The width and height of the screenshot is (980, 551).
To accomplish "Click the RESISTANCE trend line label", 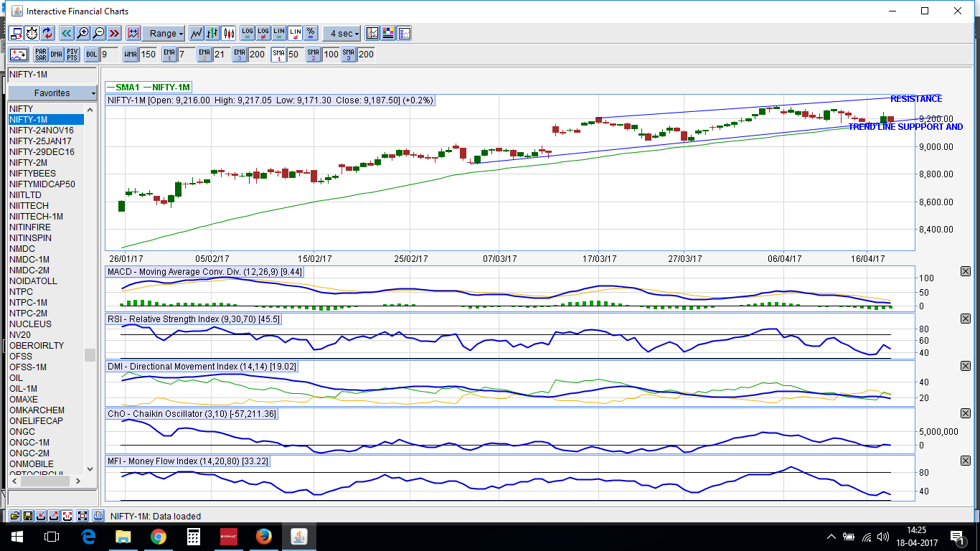I will point(916,99).
